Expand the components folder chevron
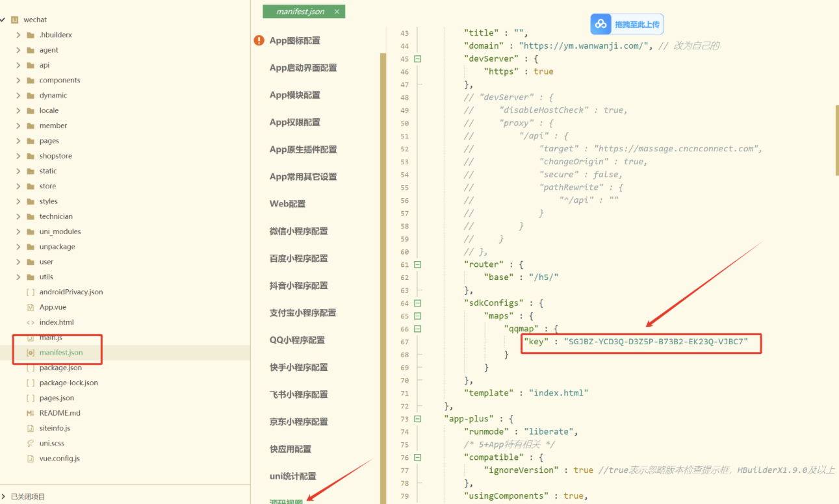Viewport: 839px width, 504px height. 18,81
